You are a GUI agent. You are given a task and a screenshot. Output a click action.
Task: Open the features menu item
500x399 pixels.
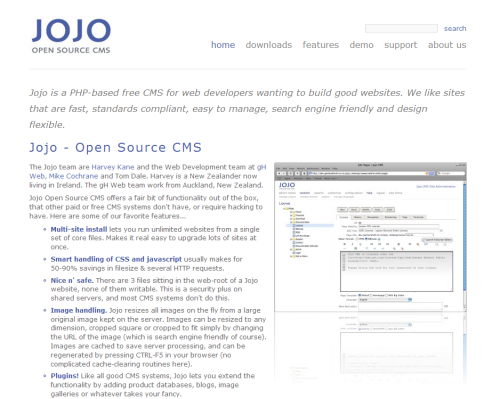(x=321, y=45)
